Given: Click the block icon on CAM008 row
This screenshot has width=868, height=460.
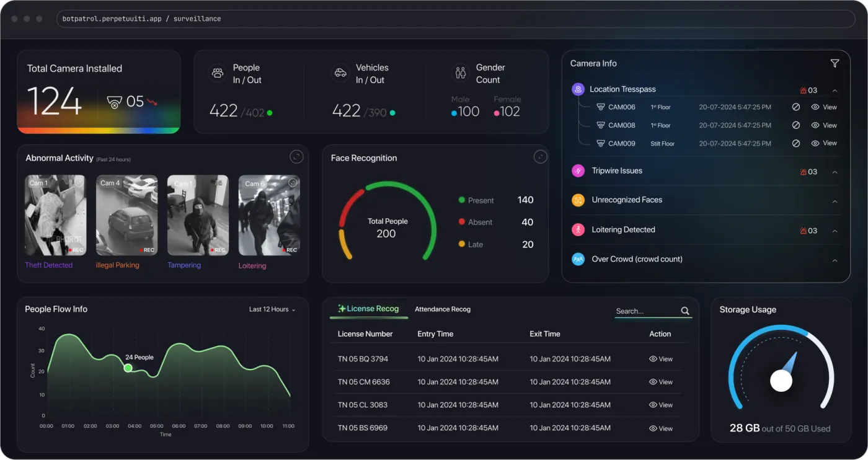Looking at the screenshot, I should (x=796, y=125).
